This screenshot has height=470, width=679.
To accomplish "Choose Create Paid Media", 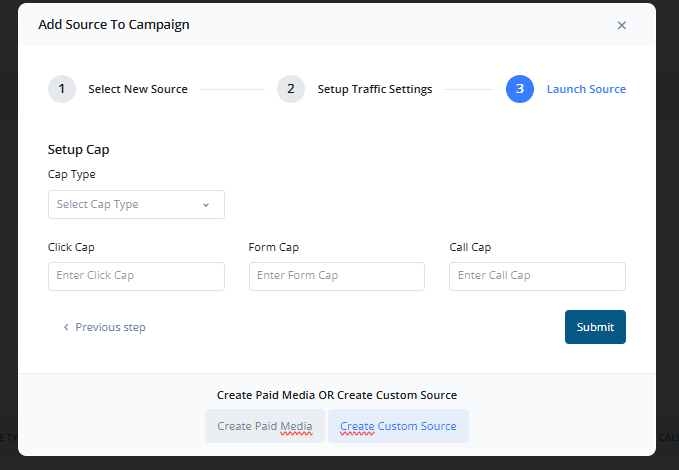I will coord(265,426).
